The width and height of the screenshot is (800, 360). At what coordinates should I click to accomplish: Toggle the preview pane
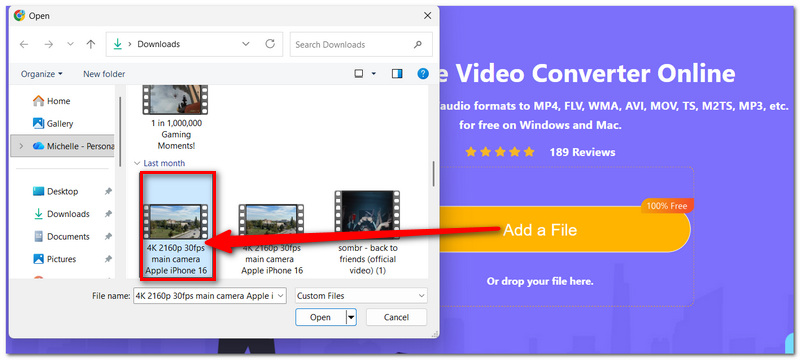[x=397, y=74]
